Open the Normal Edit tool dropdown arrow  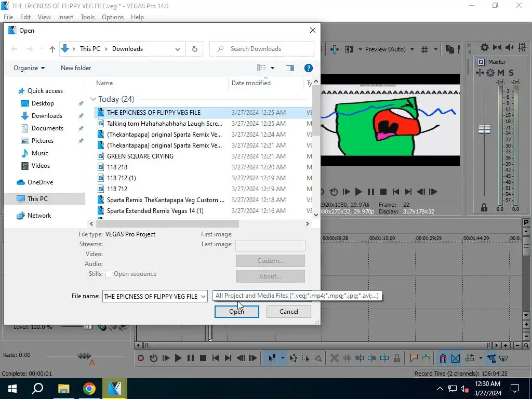pos(282,358)
